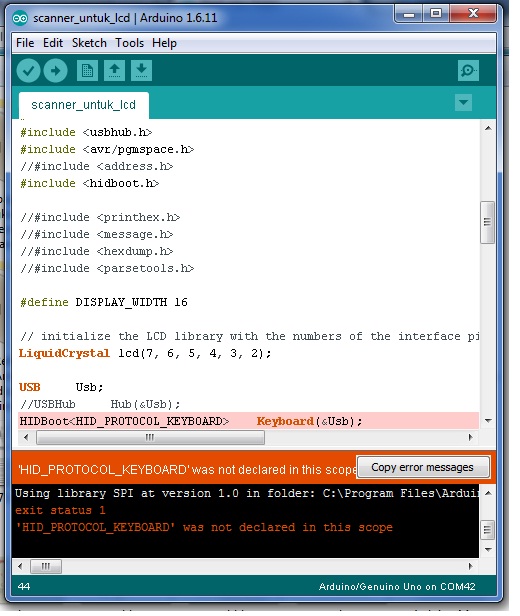Close the Arduino window
520x616 pixels.
(x=473, y=15)
